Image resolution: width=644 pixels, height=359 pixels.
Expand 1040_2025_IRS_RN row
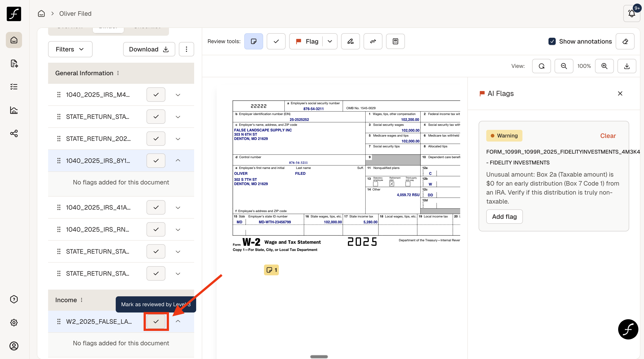(x=178, y=230)
